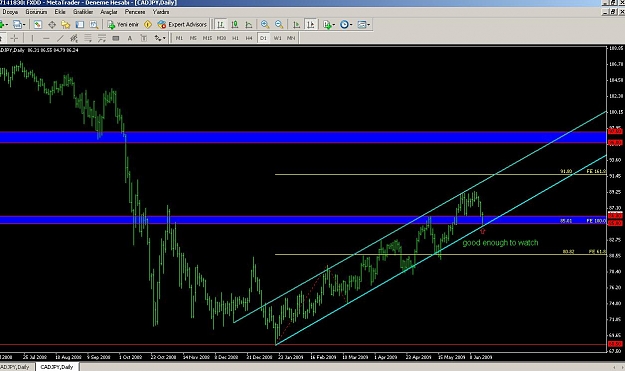Select the text tool A
Screen dimensions: 625x371
(x=130, y=38)
